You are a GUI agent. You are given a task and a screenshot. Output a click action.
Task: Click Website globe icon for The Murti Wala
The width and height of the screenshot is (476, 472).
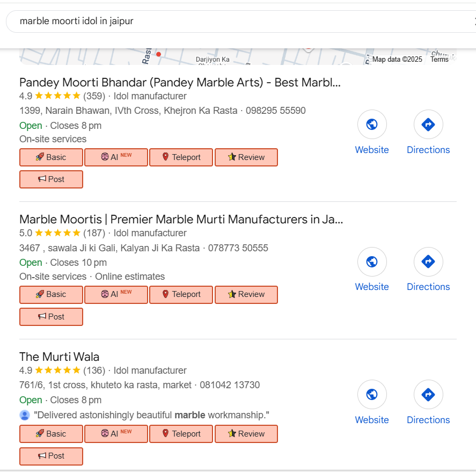pos(372,395)
